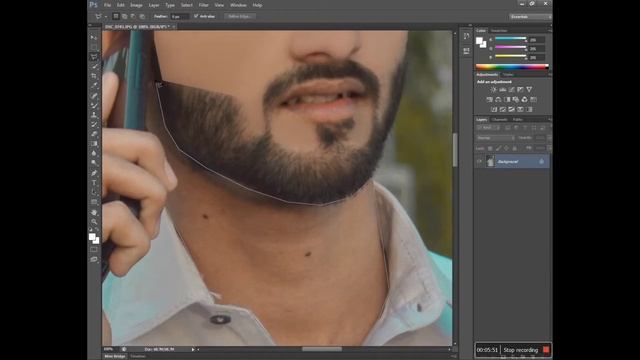Open the File menu
Screen dimensions: 640x360
pos(107,5)
